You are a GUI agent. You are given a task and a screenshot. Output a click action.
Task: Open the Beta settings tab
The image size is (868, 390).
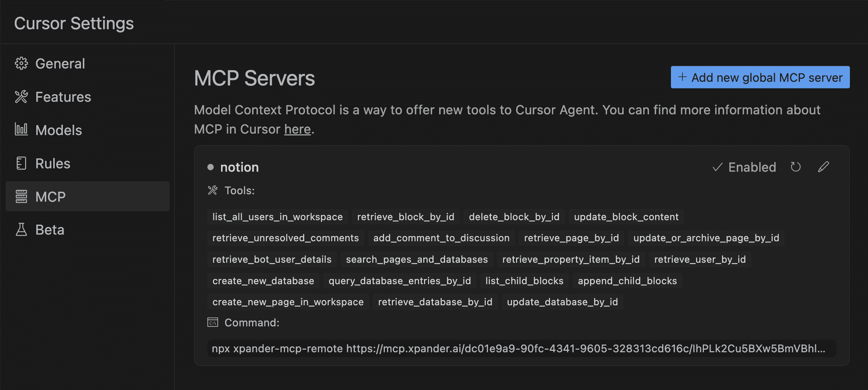[88, 230]
